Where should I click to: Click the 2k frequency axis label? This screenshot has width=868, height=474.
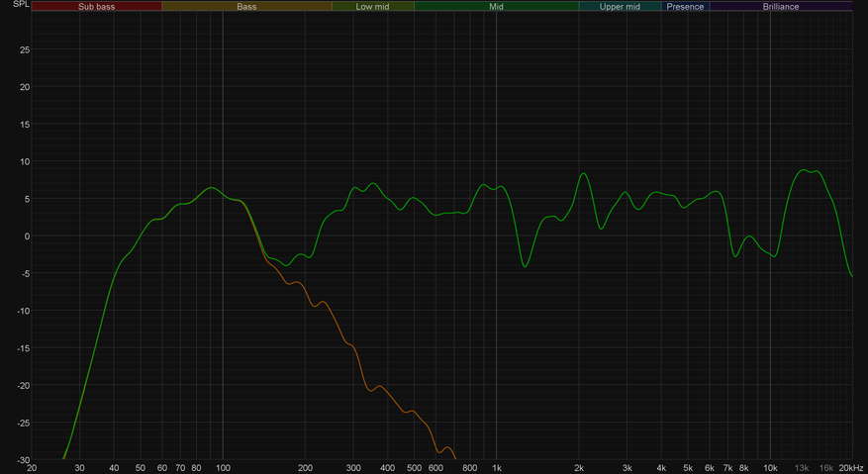pyautogui.click(x=579, y=467)
